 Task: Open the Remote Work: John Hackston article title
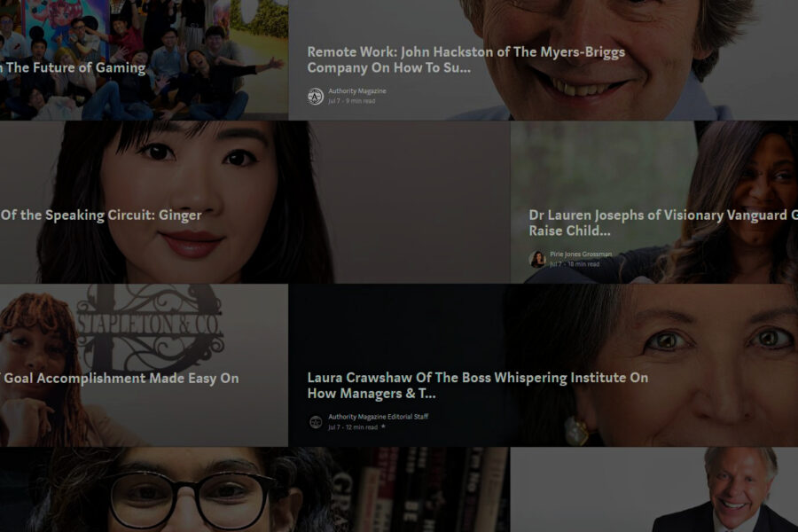click(x=465, y=59)
